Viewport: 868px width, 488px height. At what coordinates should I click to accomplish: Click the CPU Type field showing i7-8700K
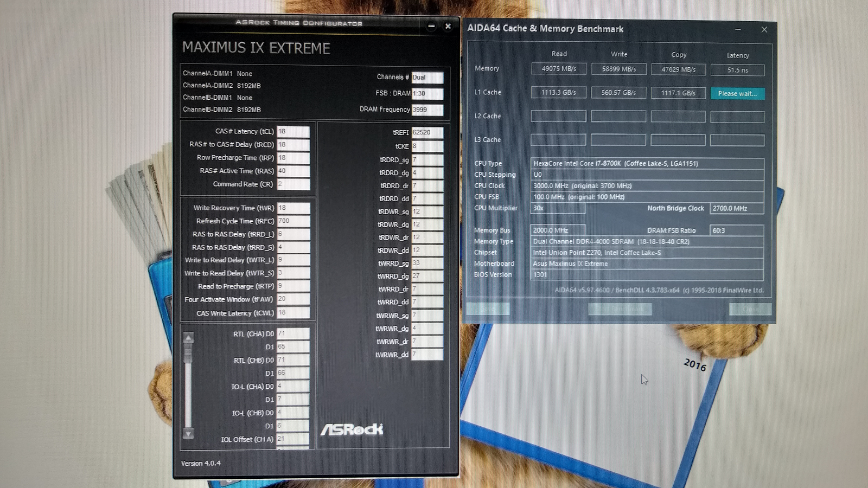coord(647,163)
